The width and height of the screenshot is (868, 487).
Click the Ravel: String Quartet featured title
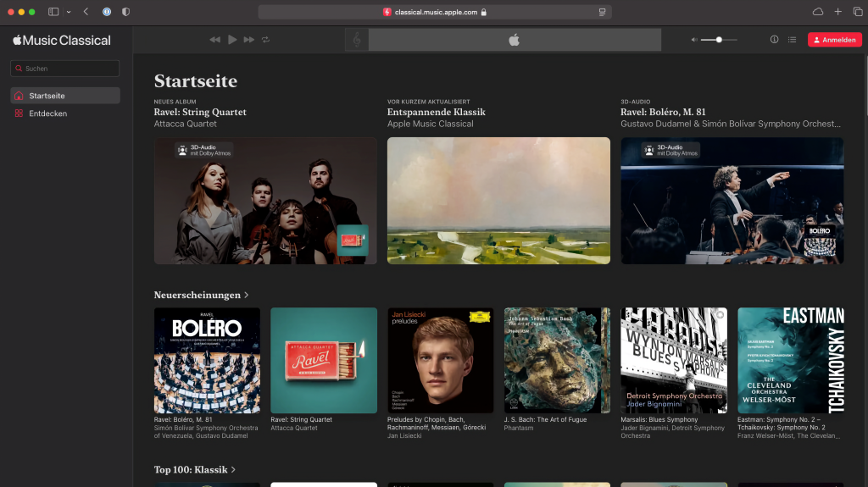200,112
